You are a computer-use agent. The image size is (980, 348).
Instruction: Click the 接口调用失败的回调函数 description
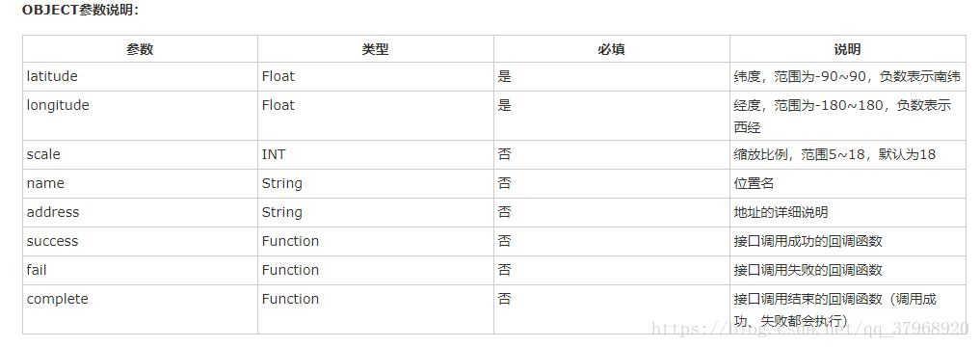point(808,270)
